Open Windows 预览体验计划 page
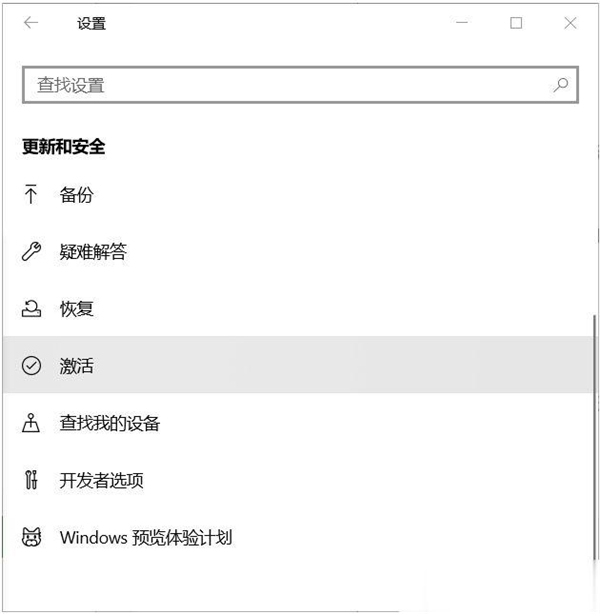The height and width of the screenshot is (614, 600). 146,538
